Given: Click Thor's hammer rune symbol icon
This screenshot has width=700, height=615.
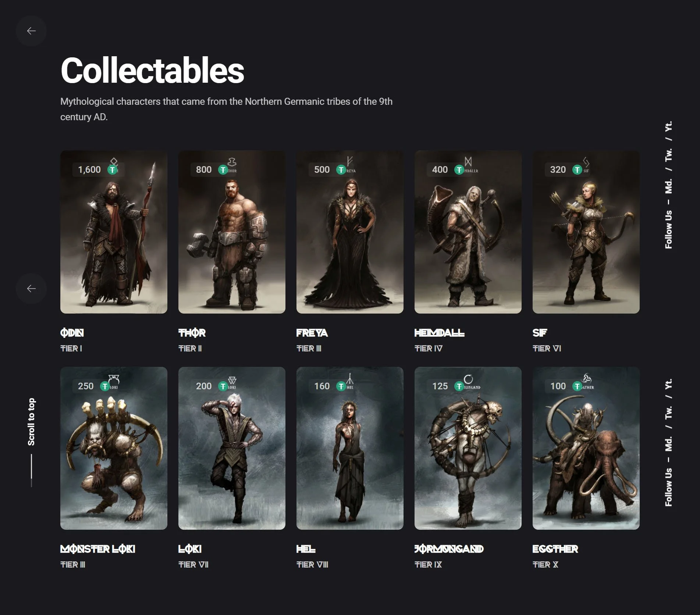Looking at the screenshot, I should click(232, 162).
